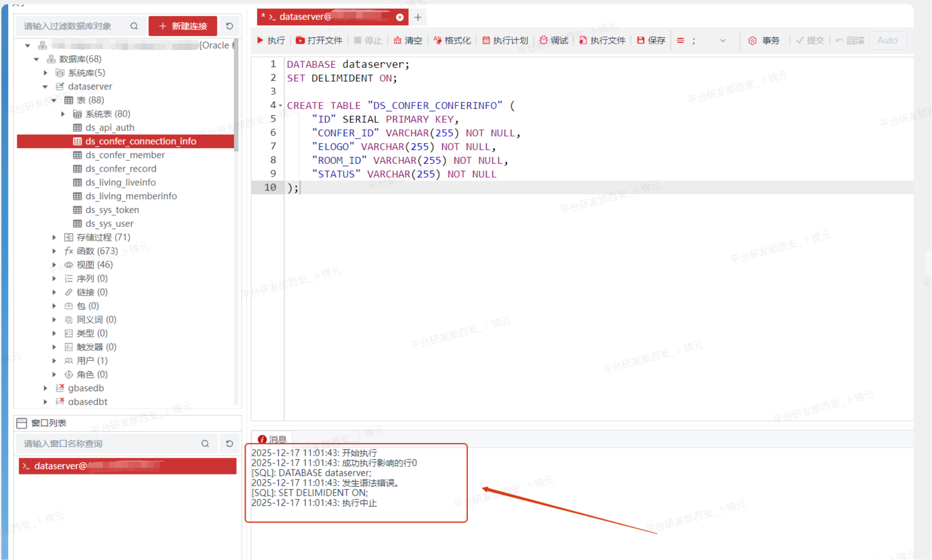Screen dimensions: 932x560
Task: Refresh the window list
Action: [x=229, y=444]
